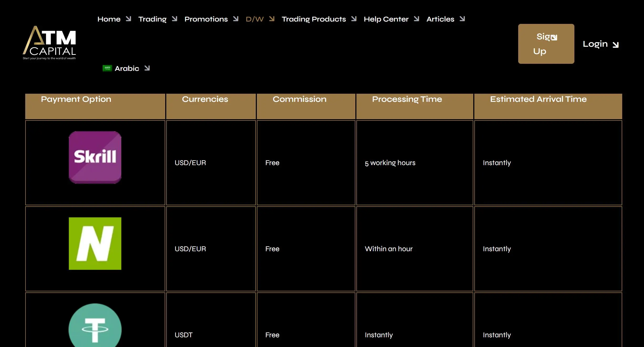
Task: Open the Help Center menu item
Action: click(386, 19)
